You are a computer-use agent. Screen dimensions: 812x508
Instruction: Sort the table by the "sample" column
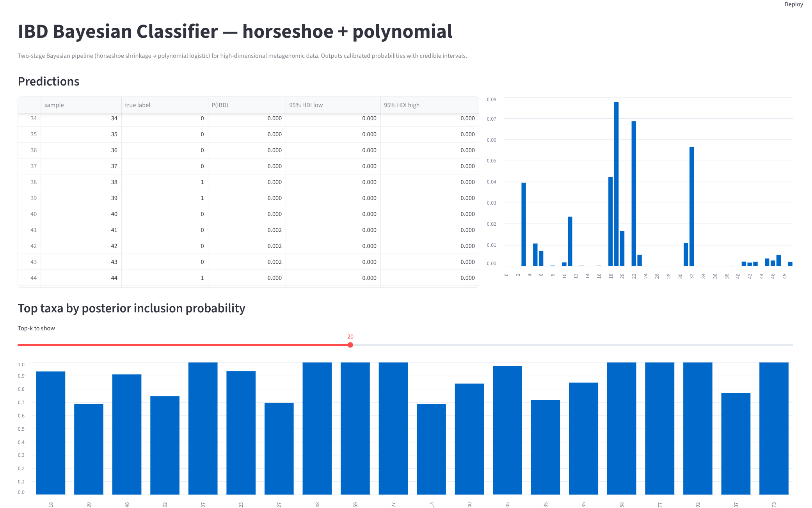(x=55, y=105)
